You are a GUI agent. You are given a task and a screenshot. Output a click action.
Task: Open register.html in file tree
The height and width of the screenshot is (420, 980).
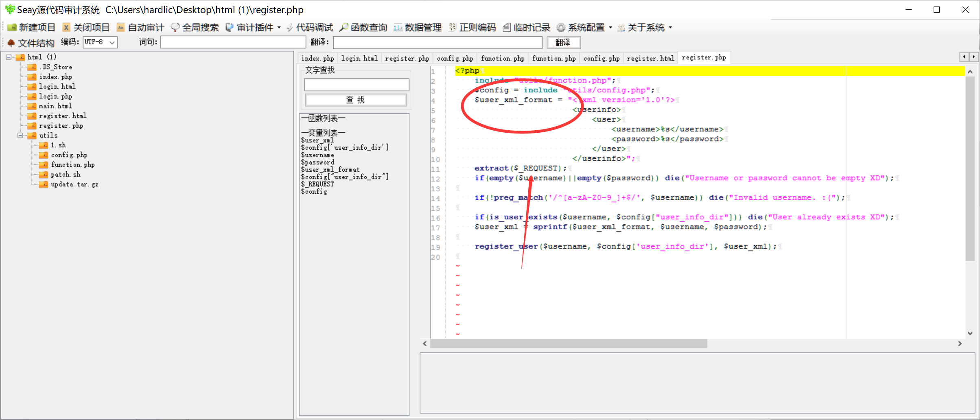(x=63, y=116)
